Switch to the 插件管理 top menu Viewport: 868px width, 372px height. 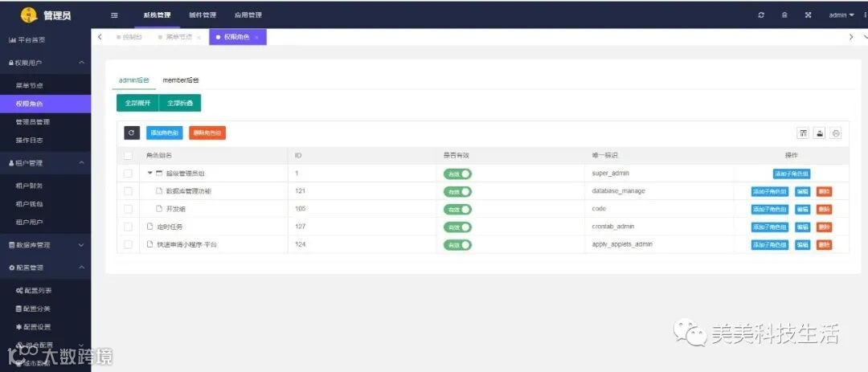point(203,15)
